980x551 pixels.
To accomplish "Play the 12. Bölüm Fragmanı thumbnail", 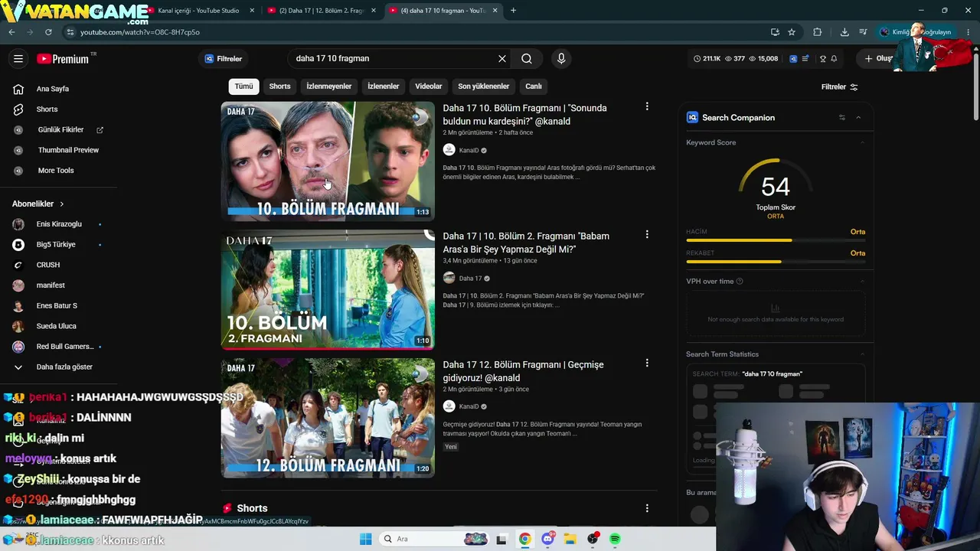I will tap(328, 418).
